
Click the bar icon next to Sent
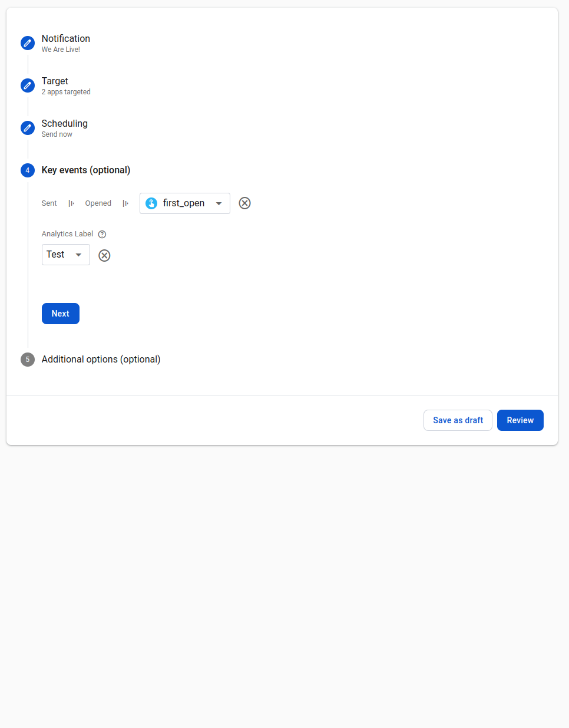click(x=71, y=203)
